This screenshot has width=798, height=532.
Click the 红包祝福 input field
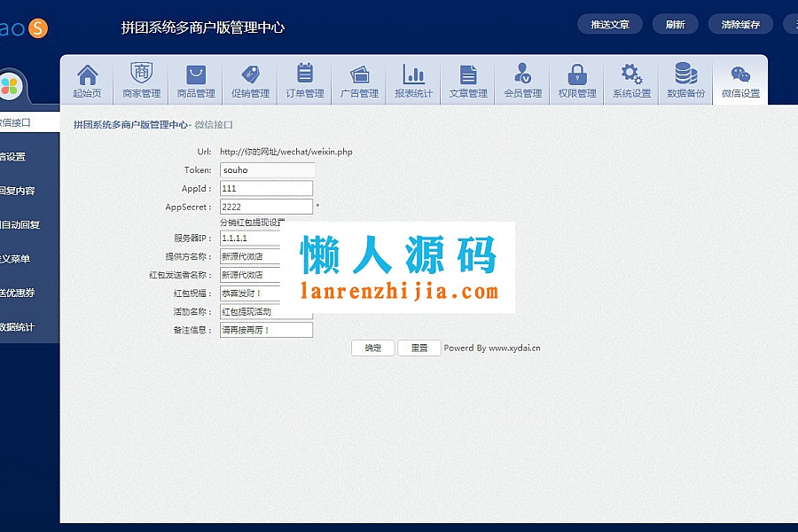[x=250, y=293]
